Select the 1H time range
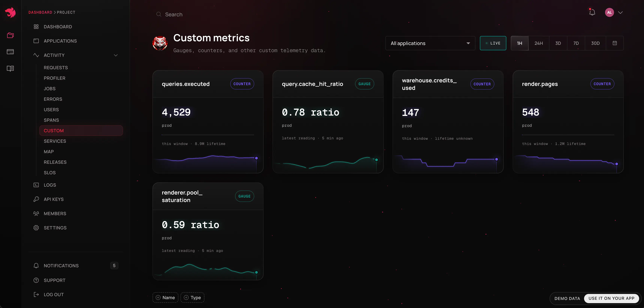Screen dimensions: 644x308 (x=520, y=43)
